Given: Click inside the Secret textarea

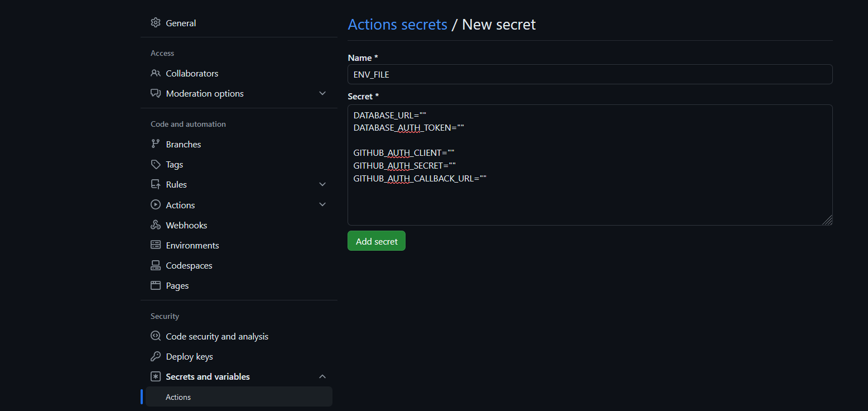Looking at the screenshot, I should tap(590, 165).
